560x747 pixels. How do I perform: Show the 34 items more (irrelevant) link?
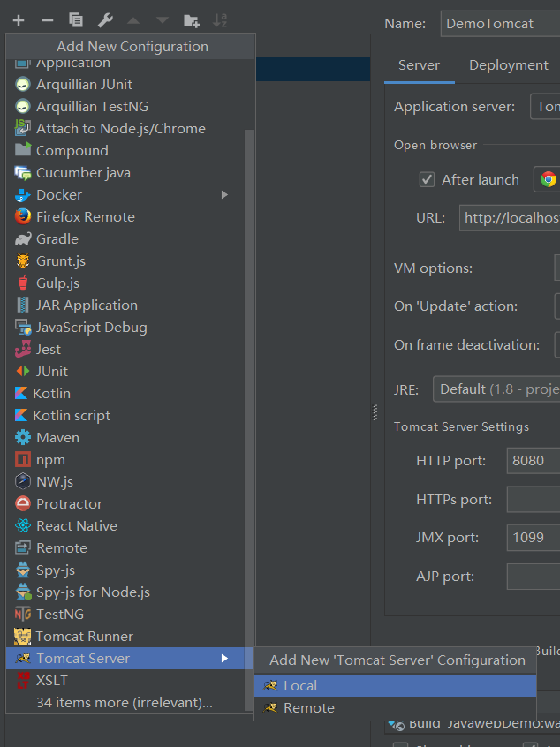[125, 703]
